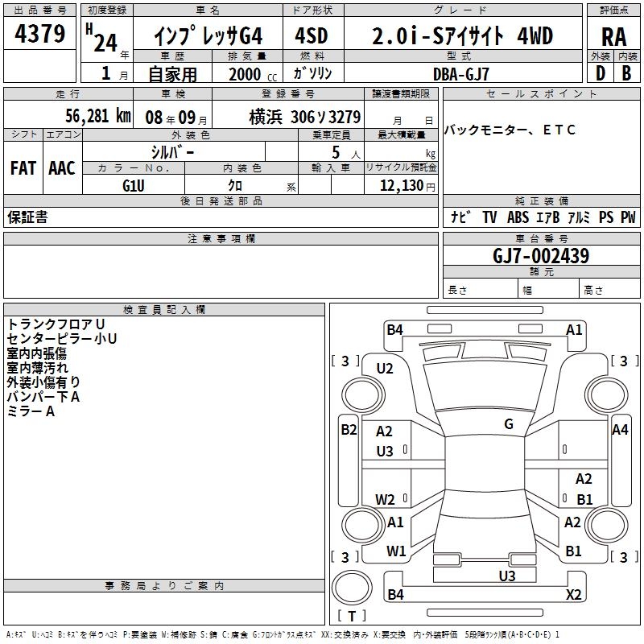
Task: Click the 検査員記入欄 header
Action: [x=164, y=310]
